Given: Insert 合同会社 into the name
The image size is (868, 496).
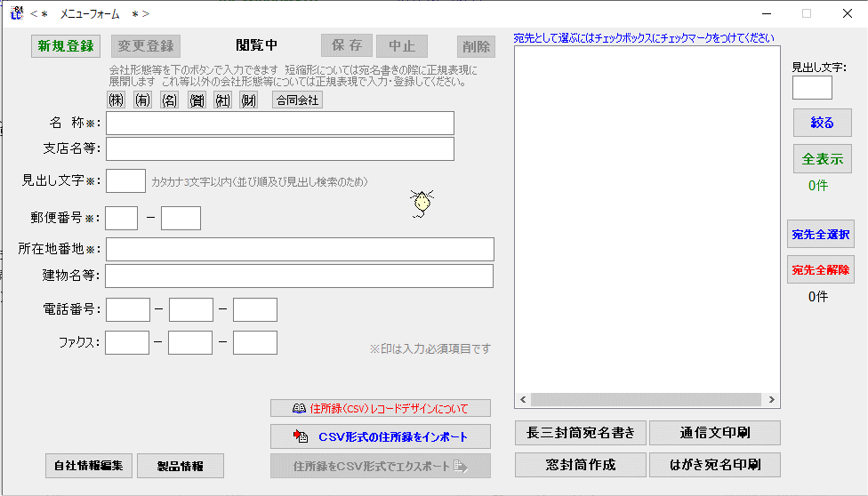Looking at the screenshot, I should 297,100.
